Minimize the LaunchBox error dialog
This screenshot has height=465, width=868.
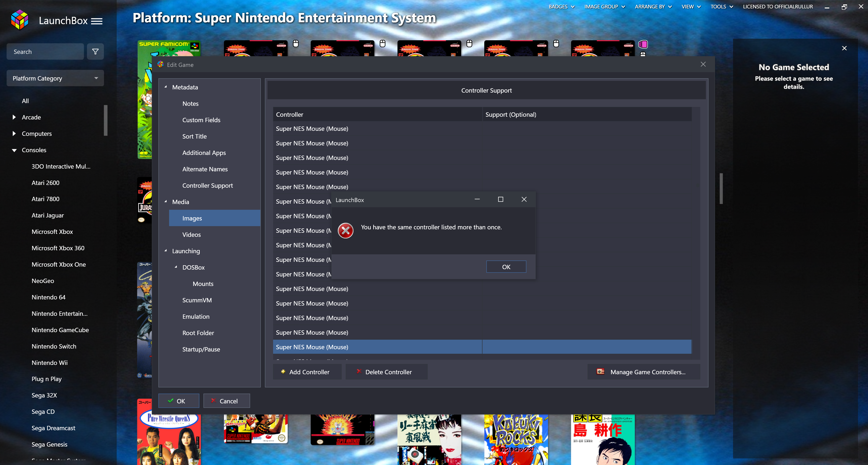tap(477, 199)
